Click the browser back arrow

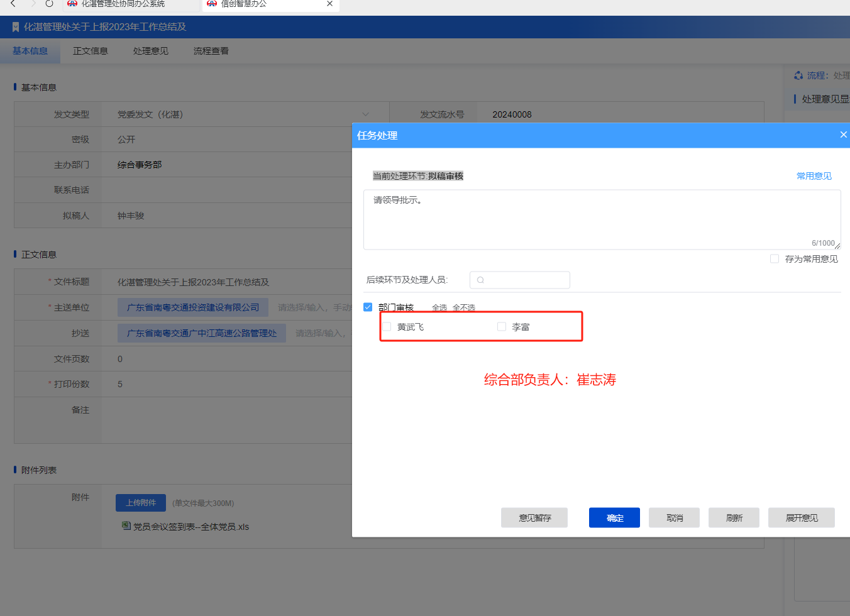click(x=13, y=4)
